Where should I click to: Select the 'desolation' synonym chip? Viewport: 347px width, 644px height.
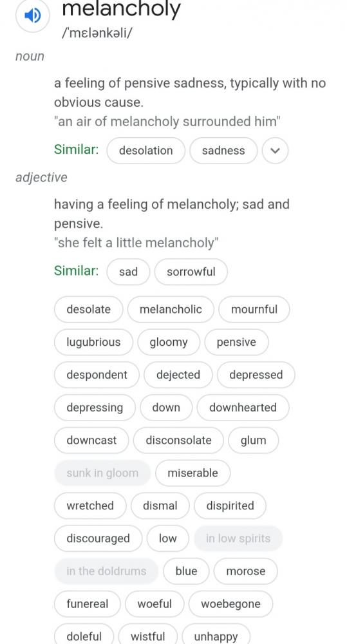click(145, 150)
